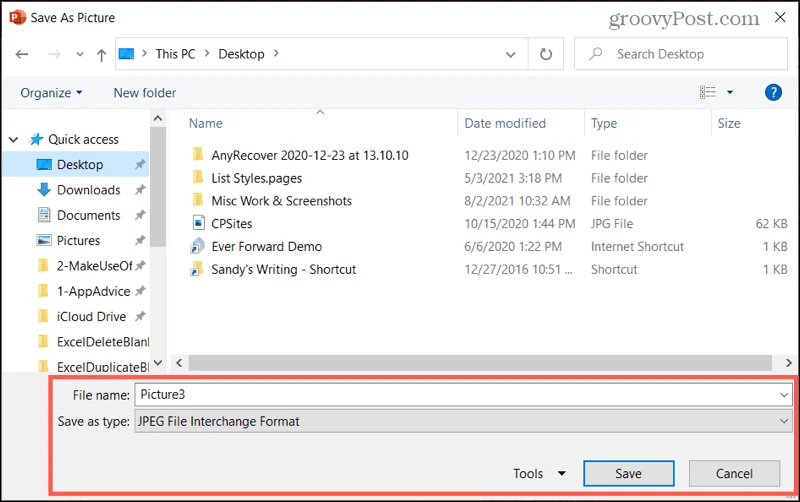Expand chevron after Desktop in path

pos(276,53)
